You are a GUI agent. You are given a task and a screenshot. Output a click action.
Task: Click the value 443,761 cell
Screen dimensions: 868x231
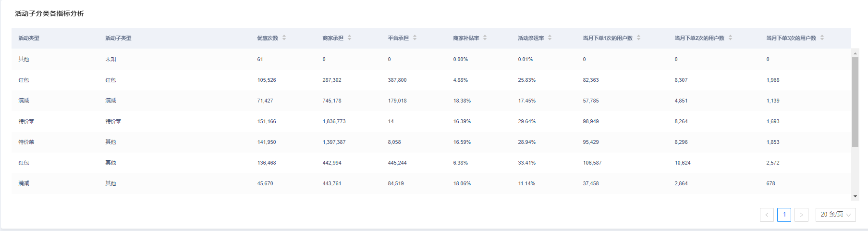332,183
